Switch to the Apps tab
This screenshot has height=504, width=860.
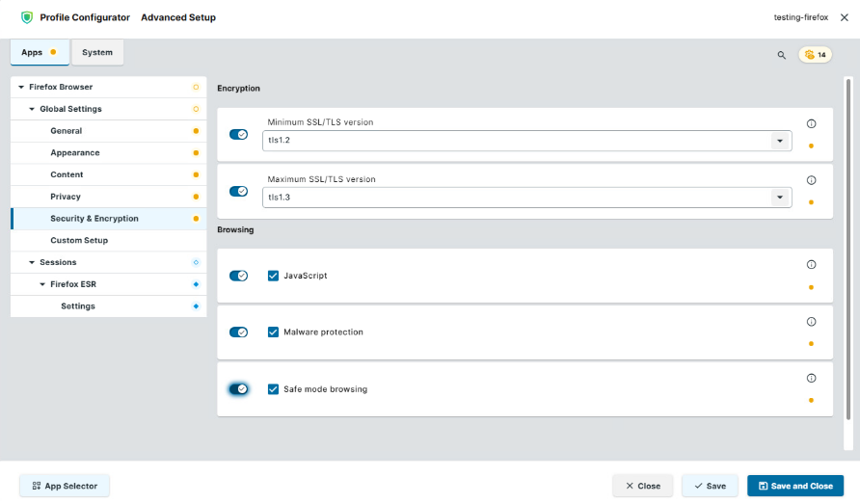40,53
